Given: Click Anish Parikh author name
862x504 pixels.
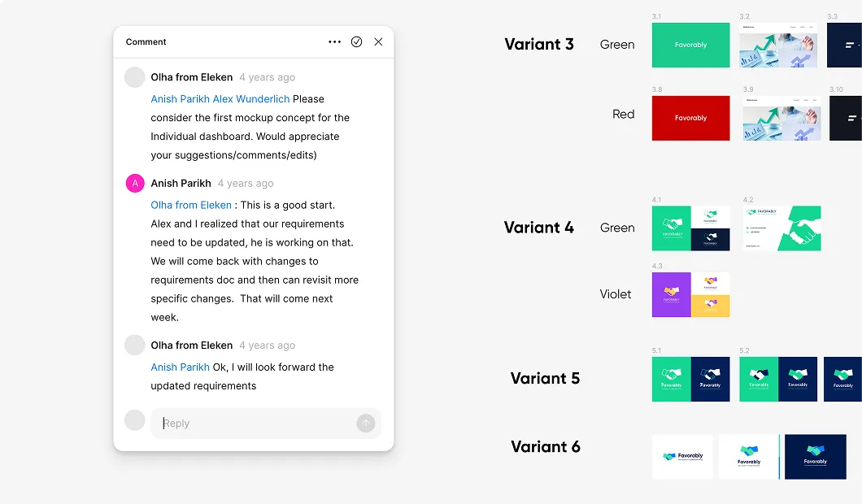Looking at the screenshot, I should 181,183.
